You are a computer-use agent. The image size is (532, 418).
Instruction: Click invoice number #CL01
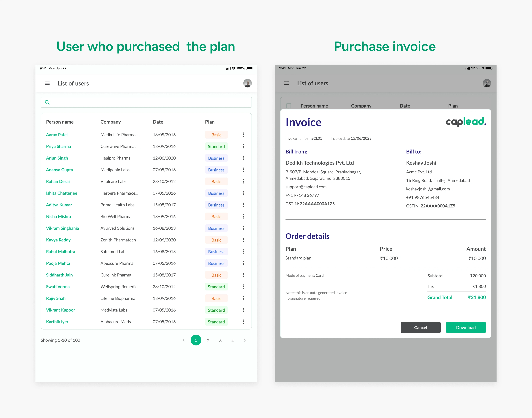pos(317,138)
